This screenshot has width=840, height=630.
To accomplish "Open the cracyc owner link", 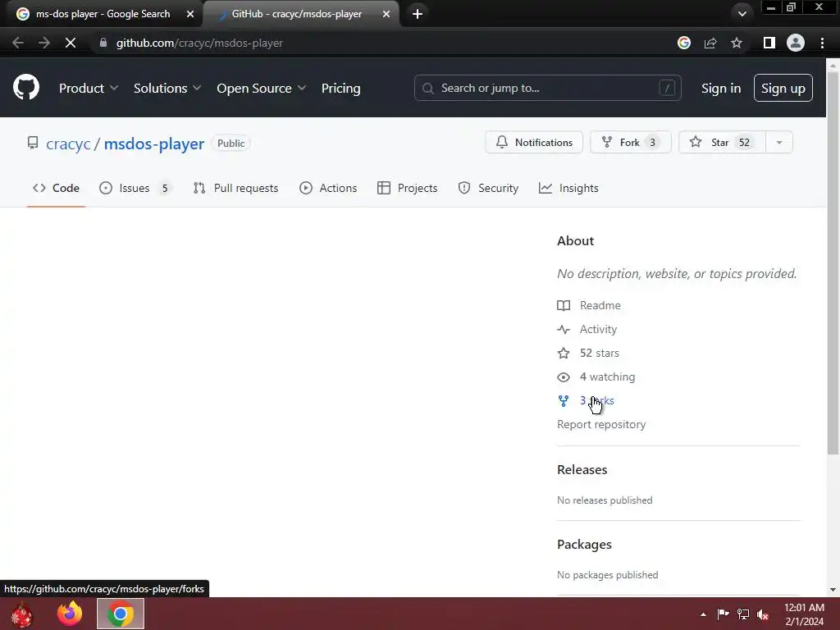I will click(68, 144).
